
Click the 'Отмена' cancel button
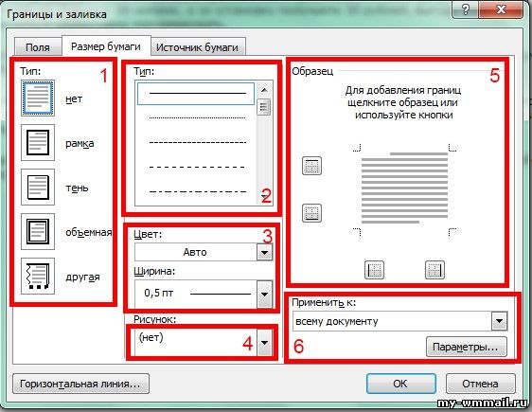481,384
